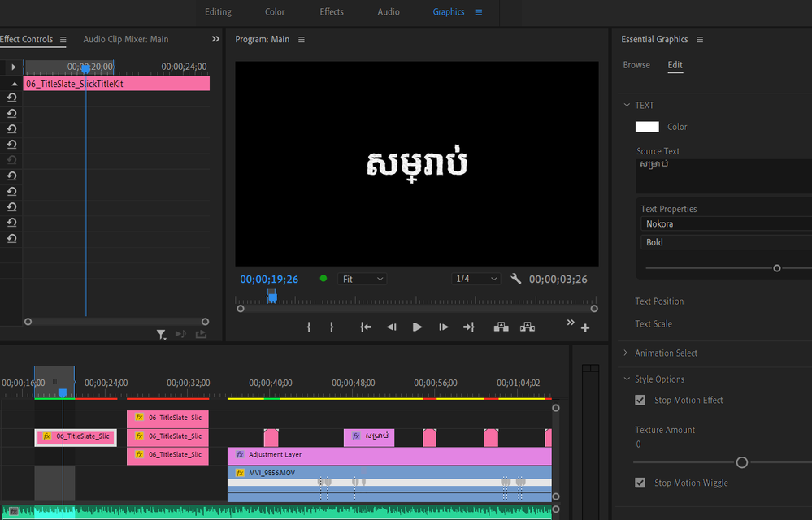Open the Effect Controls panel menu
This screenshot has height=520, width=812.
[x=63, y=39]
